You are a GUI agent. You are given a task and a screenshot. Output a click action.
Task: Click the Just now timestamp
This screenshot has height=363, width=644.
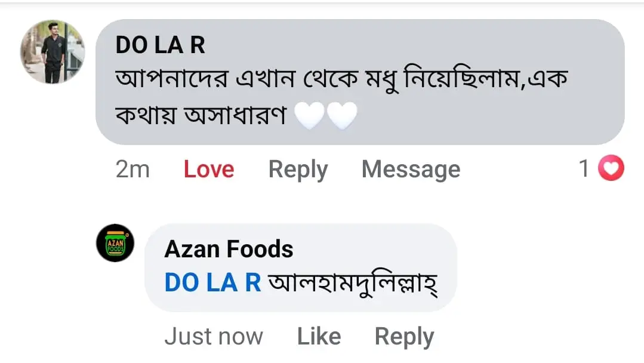[x=213, y=337]
